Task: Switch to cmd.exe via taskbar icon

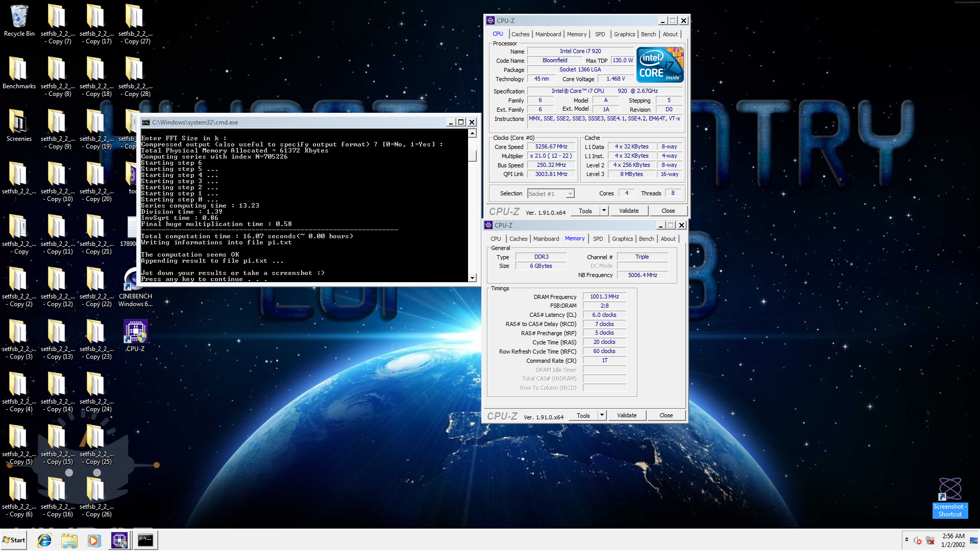Action: pos(145,540)
